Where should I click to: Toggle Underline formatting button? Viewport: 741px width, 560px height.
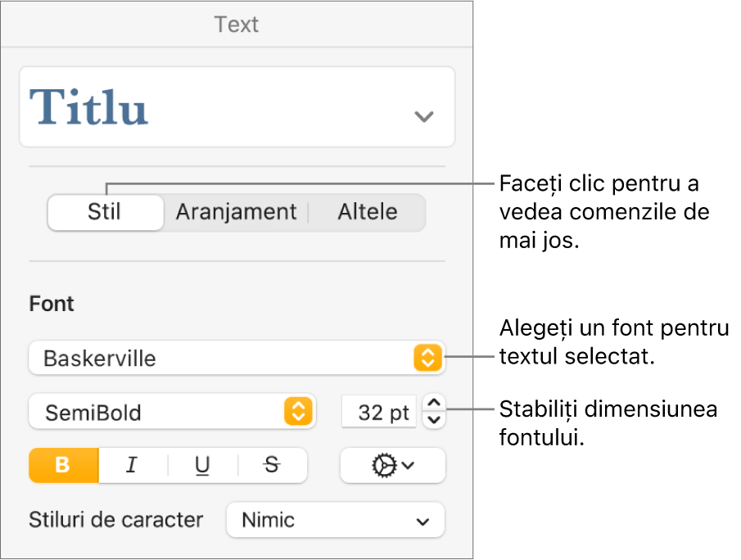(203, 465)
